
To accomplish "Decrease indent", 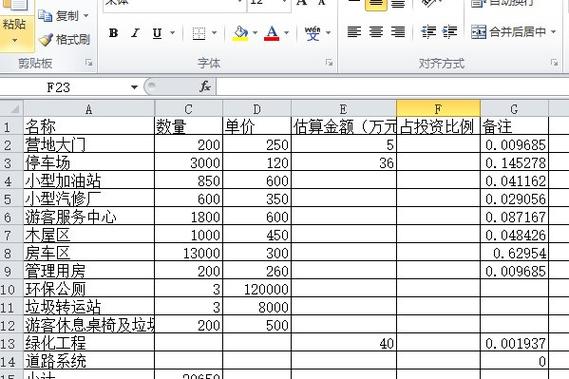I will [x=428, y=32].
